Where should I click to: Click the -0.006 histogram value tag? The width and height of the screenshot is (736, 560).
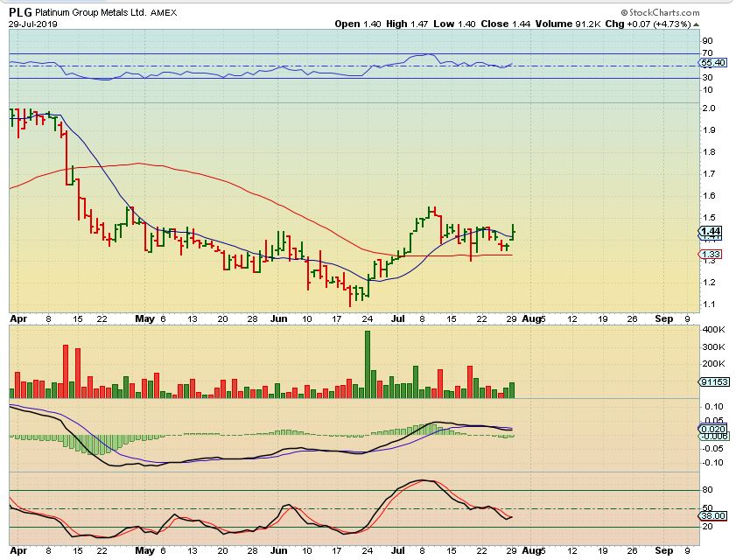coord(714,437)
